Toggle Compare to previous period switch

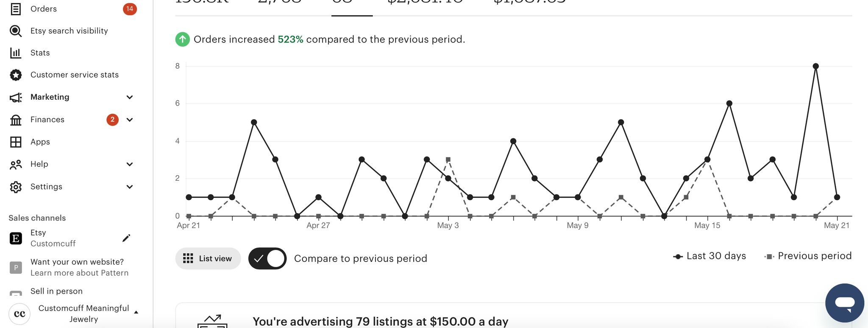point(267,258)
